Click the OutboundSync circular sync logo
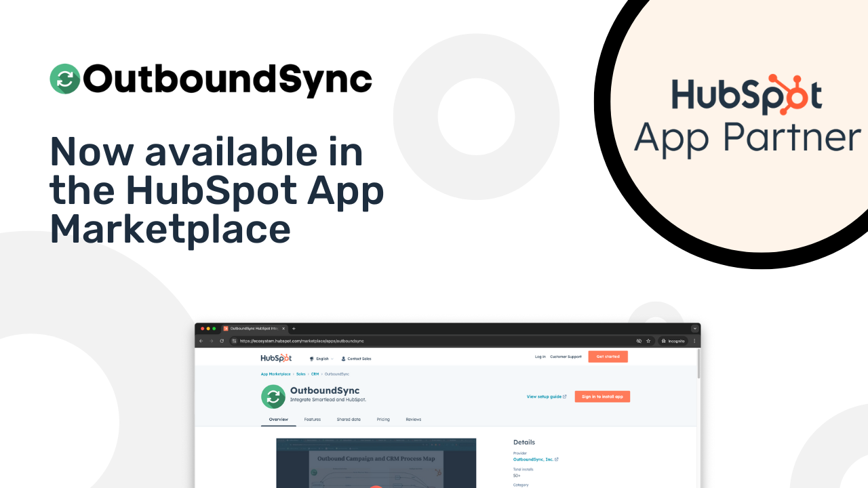This screenshot has height=488, width=868. [273, 396]
